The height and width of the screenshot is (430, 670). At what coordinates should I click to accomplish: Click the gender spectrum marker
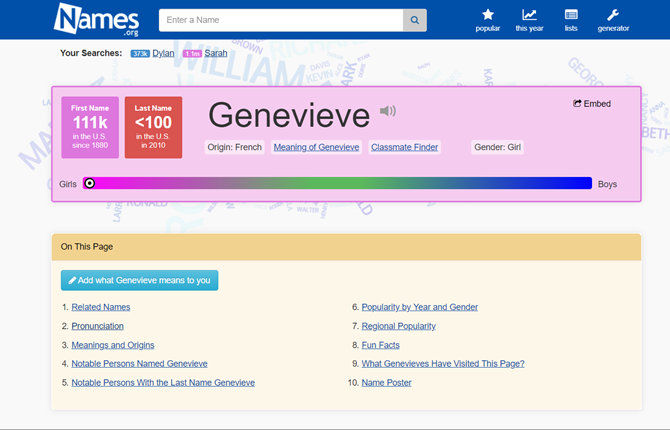click(x=89, y=183)
